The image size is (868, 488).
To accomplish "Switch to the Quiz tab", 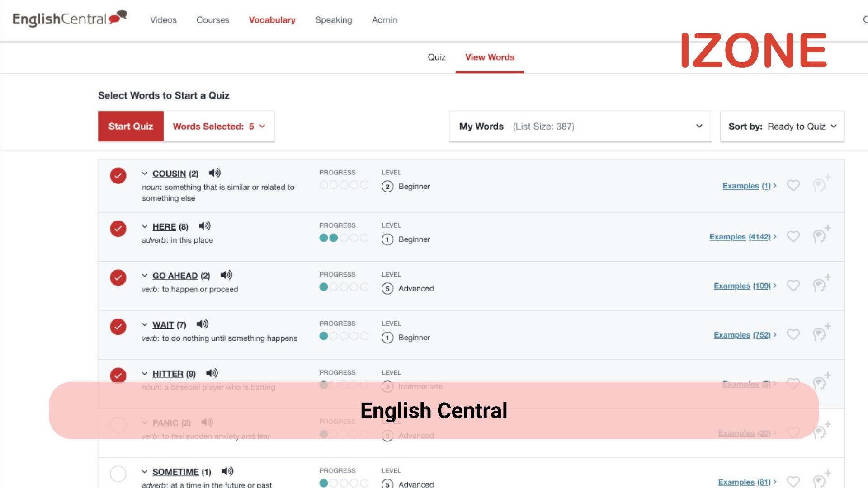I will tap(437, 57).
